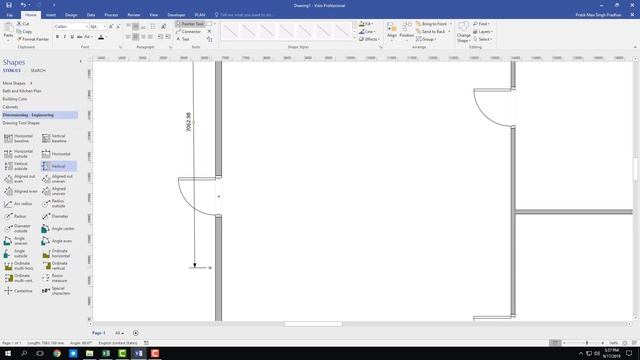Choose the Angle center shape

(x=58, y=229)
